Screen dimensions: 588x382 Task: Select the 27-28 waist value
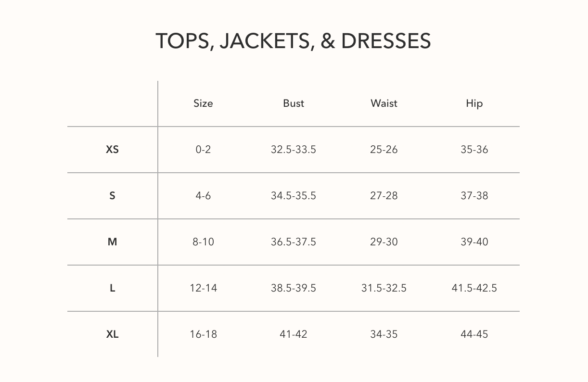(x=384, y=196)
